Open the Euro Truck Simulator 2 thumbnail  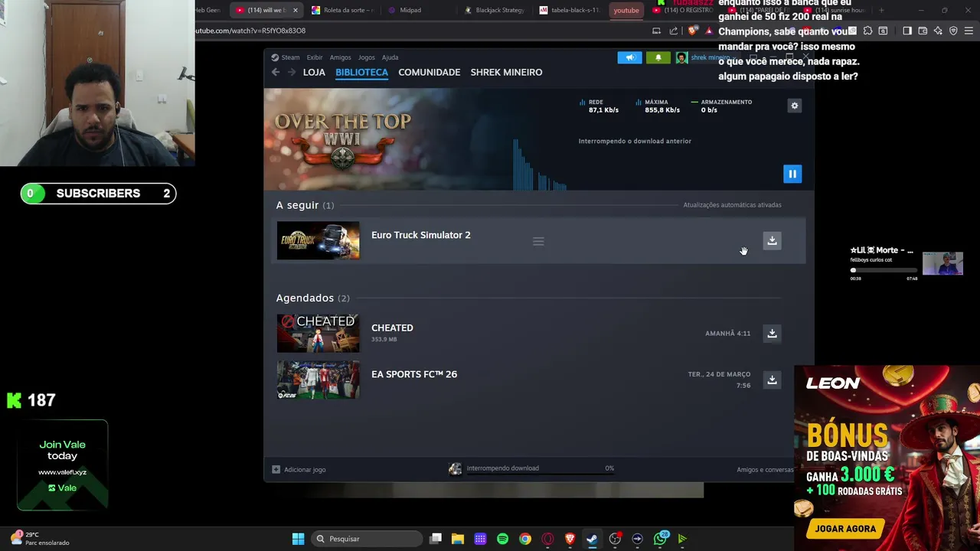tap(318, 240)
